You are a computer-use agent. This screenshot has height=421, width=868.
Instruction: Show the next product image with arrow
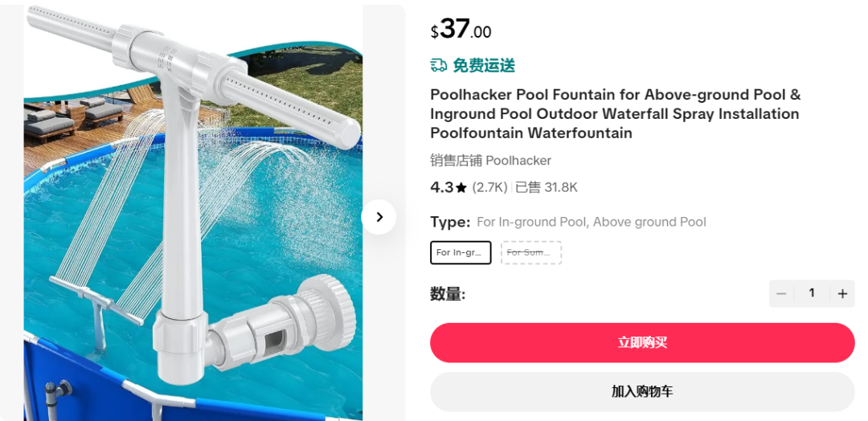(379, 217)
